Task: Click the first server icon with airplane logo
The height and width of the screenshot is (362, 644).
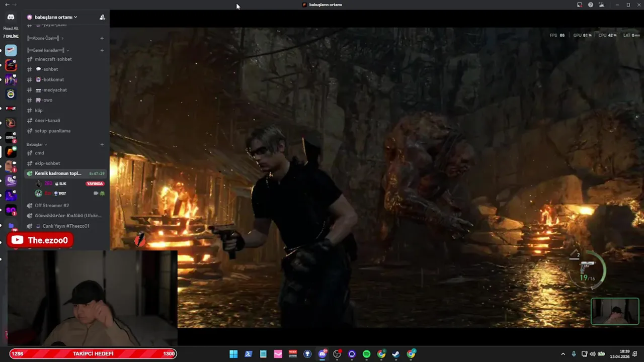Action: pos(11,50)
